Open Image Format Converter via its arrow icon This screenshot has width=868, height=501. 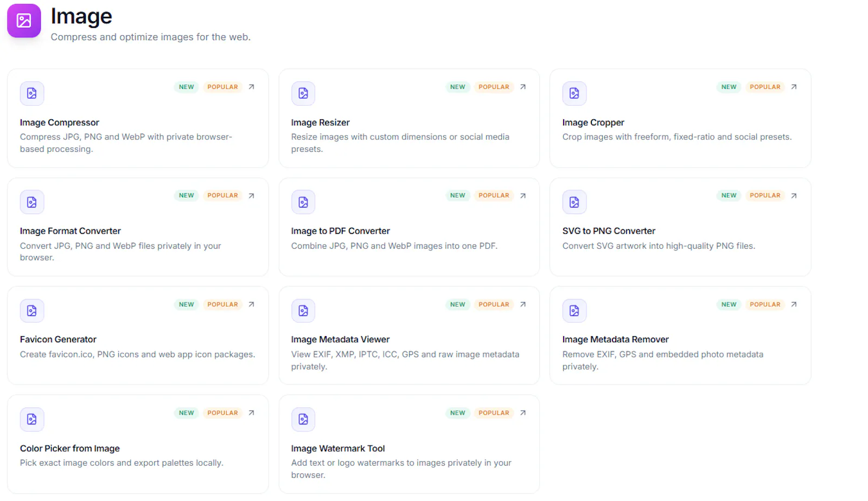pos(251,196)
